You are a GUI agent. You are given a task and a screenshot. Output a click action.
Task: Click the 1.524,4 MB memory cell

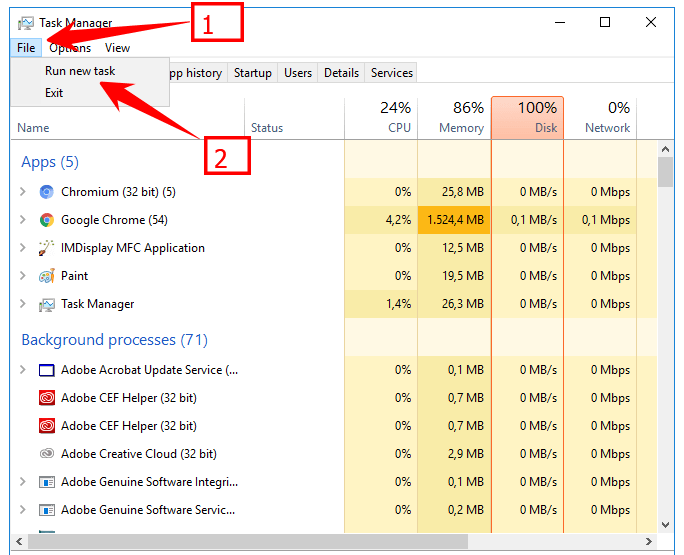(x=454, y=220)
